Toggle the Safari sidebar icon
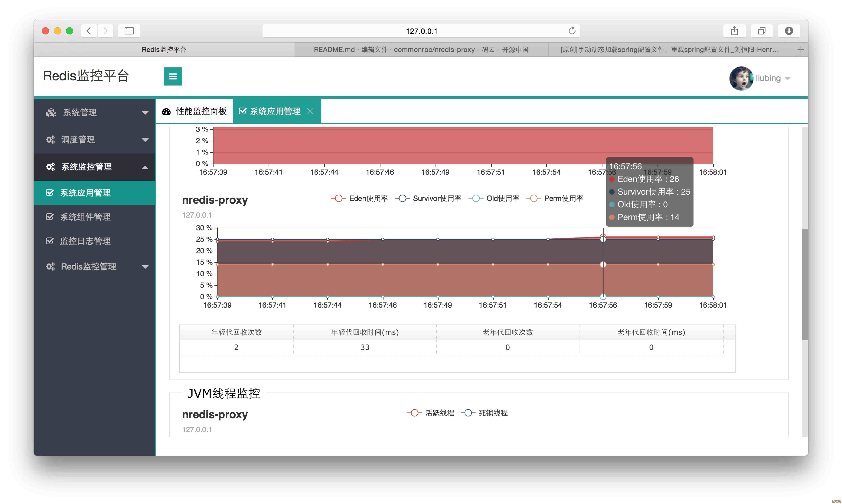Screen dimensions: 842x504 pyautogui.click(x=129, y=31)
